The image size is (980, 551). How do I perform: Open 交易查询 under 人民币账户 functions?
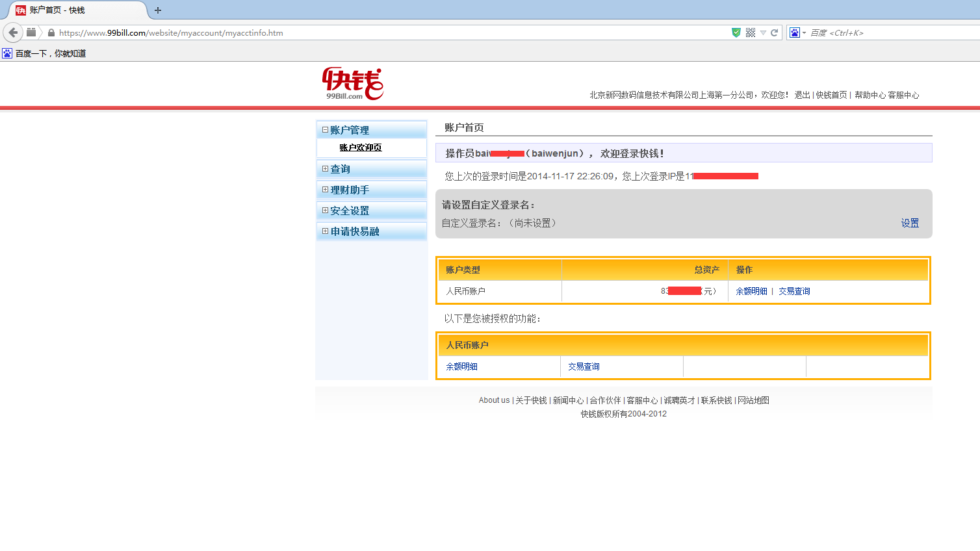(584, 366)
